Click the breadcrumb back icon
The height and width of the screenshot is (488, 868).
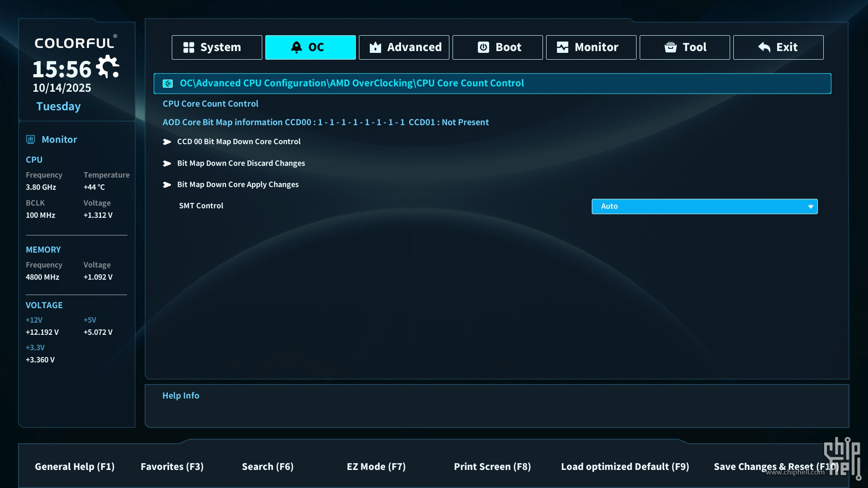168,84
